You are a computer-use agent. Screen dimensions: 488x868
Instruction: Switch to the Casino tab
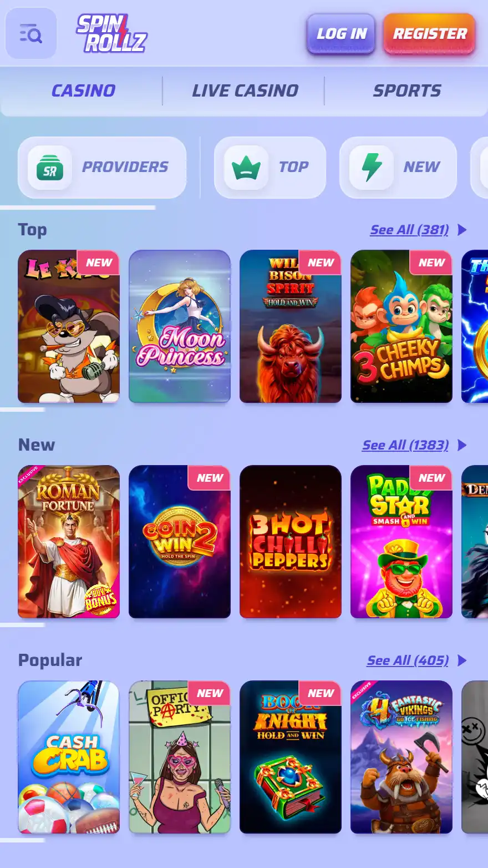[83, 90]
